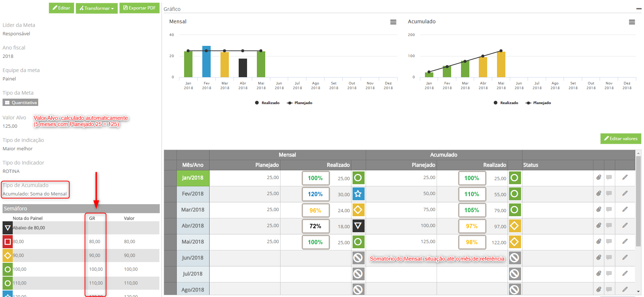
Task: Open comment icon for Jan/2018 row
Action: pyautogui.click(x=609, y=178)
